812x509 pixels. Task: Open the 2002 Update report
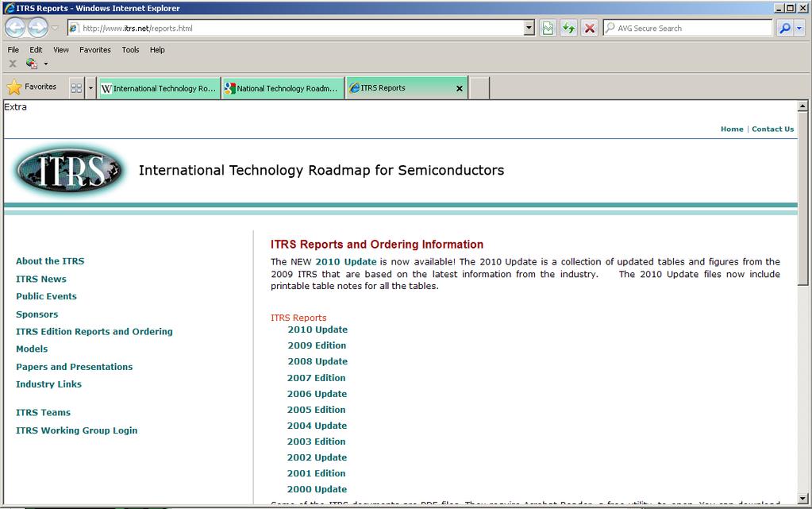pyautogui.click(x=317, y=457)
